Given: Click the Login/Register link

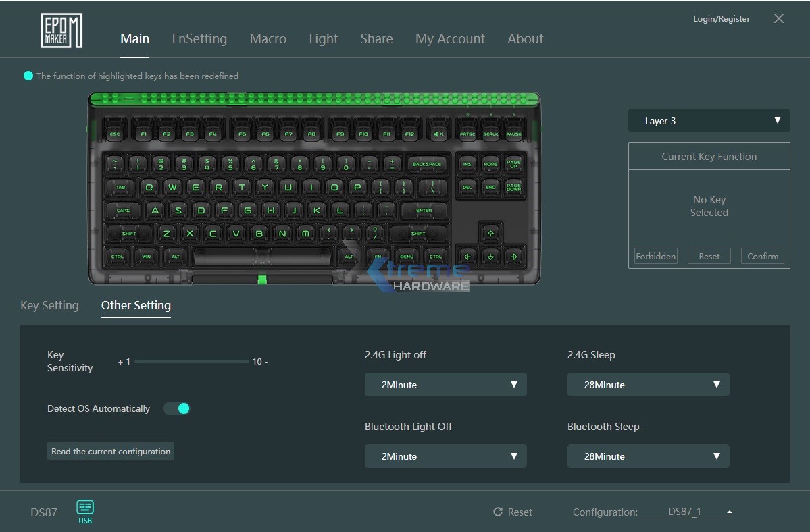Looking at the screenshot, I should (x=721, y=19).
